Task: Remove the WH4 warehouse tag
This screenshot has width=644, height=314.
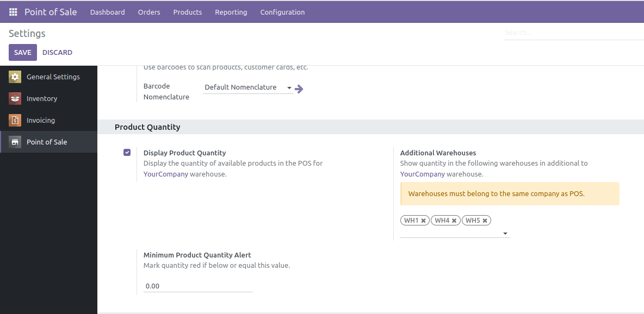Action: coord(454,221)
